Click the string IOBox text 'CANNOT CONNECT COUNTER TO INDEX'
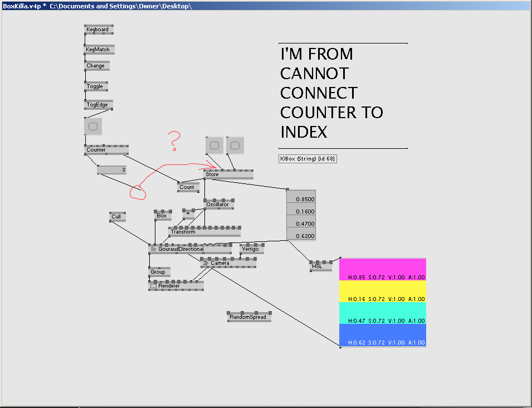 343,96
